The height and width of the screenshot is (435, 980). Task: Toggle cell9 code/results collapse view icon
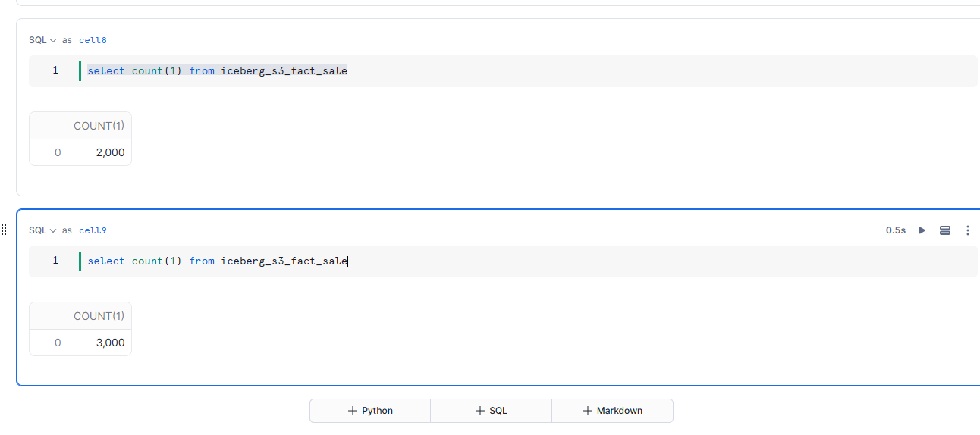pyautogui.click(x=945, y=230)
